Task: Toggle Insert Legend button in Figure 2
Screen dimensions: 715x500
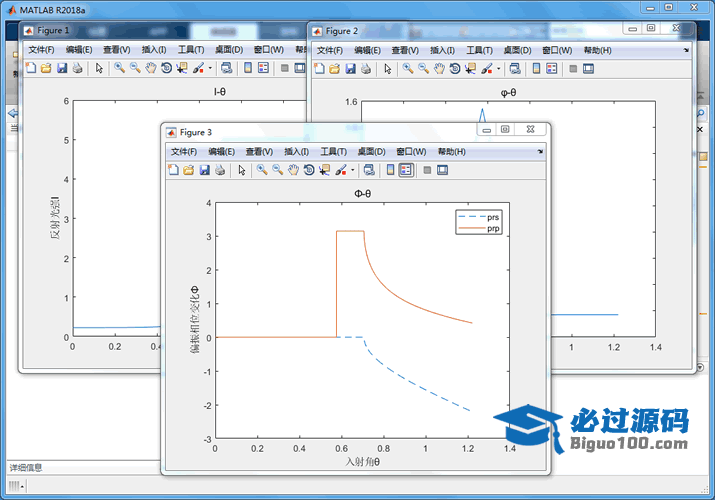Action: (x=552, y=69)
